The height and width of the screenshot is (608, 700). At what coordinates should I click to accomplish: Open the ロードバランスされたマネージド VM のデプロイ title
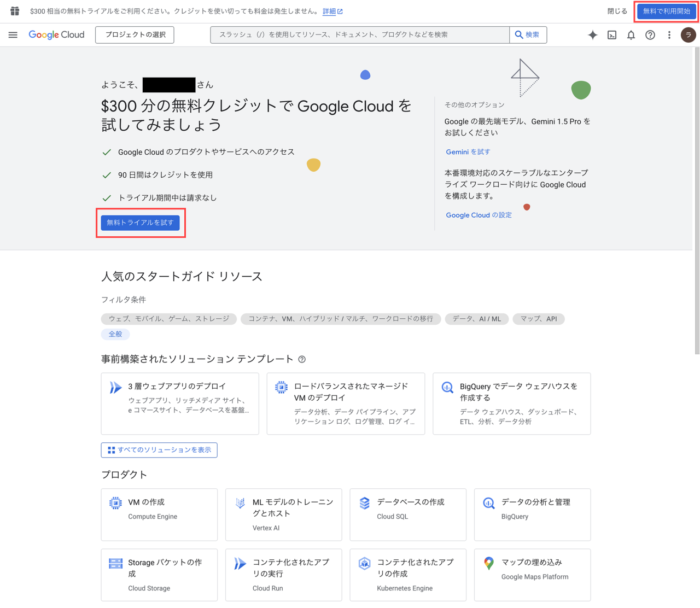pyautogui.click(x=351, y=392)
